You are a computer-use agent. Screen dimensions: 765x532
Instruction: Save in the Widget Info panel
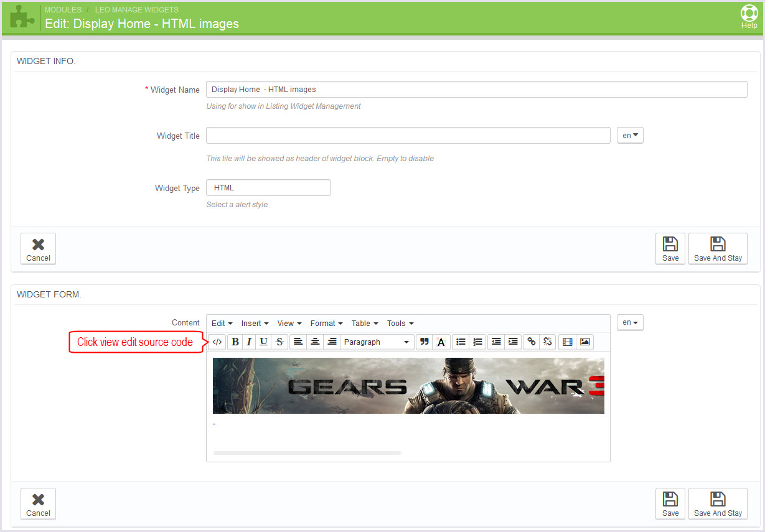click(x=670, y=249)
